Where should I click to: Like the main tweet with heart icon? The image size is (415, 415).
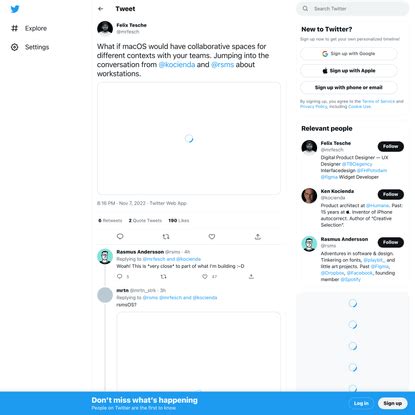tap(212, 236)
